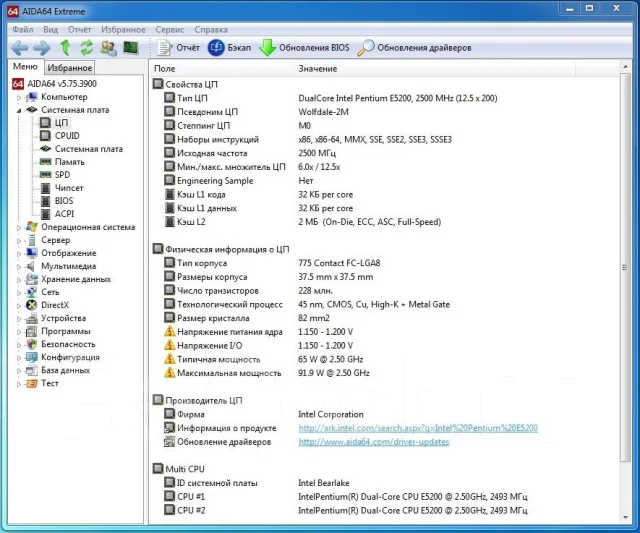The height and width of the screenshot is (533, 640).
Task: Click warning icon for Напряжение питания ядра
Action: [x=169, y=331]
